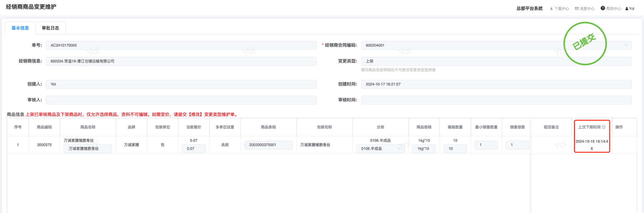Screen dimensions: 644x213
Task: Click the 箱装数量 column header
Action: click(x=455, y=127)
